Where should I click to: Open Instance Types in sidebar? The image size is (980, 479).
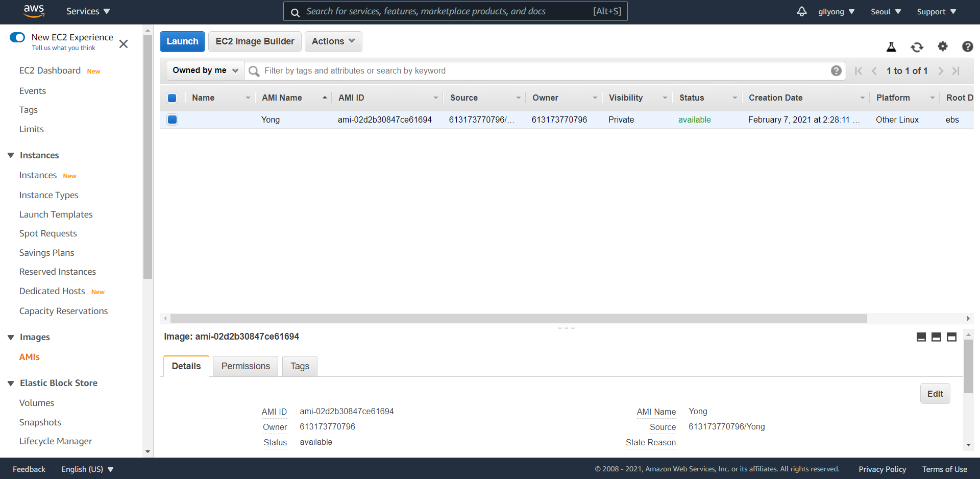tap(49, 195)
